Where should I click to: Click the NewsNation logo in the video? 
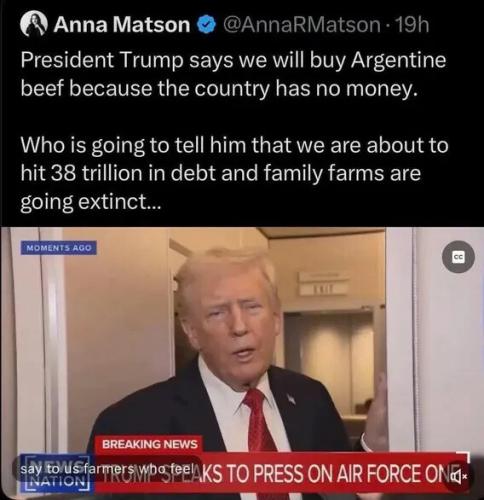pyautogui.click(x=55, y=473)
